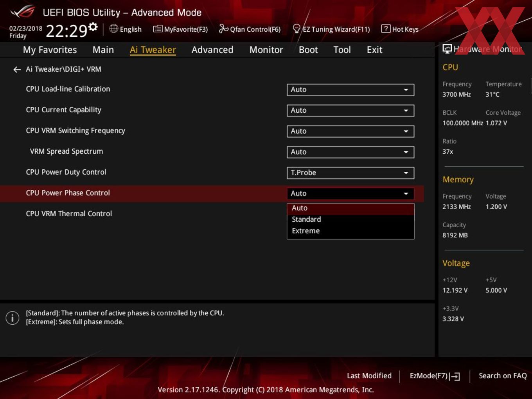This screenshot has width=532, height=399.
Task: Collapse CPU Power Phase Control dropdown
Action: (x=350, y=193)
